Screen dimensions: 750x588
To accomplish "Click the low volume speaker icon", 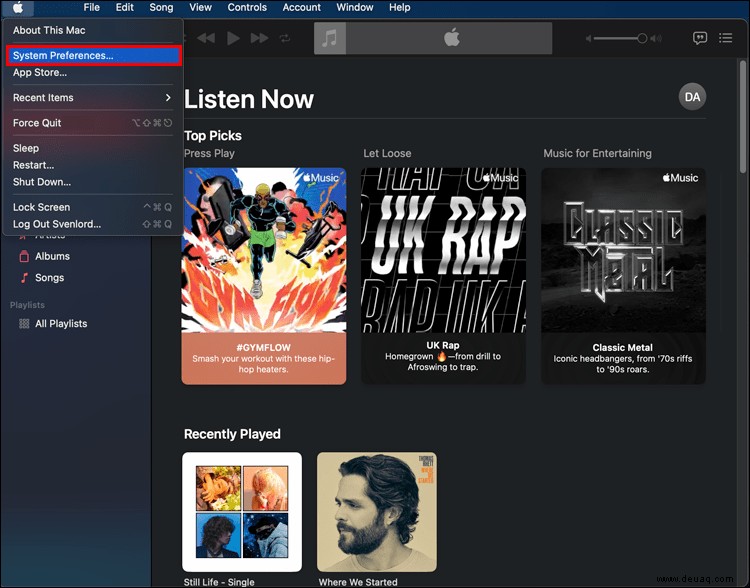I will [x=589, y=38].
